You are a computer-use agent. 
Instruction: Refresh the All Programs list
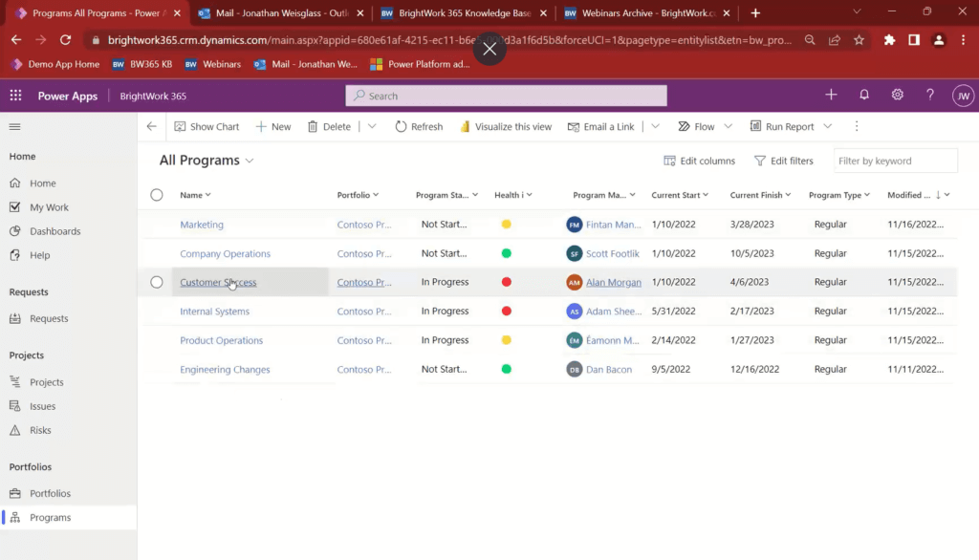click(x=418, y=125)
